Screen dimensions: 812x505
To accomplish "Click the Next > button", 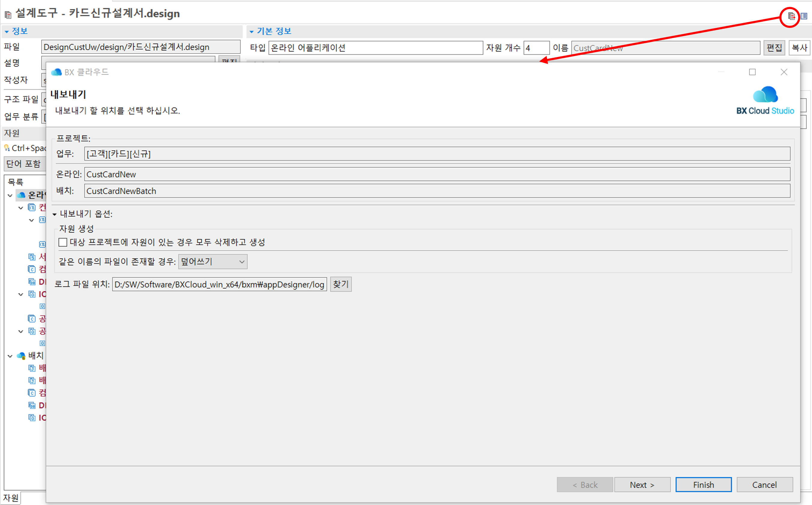I will click(642, 485).
